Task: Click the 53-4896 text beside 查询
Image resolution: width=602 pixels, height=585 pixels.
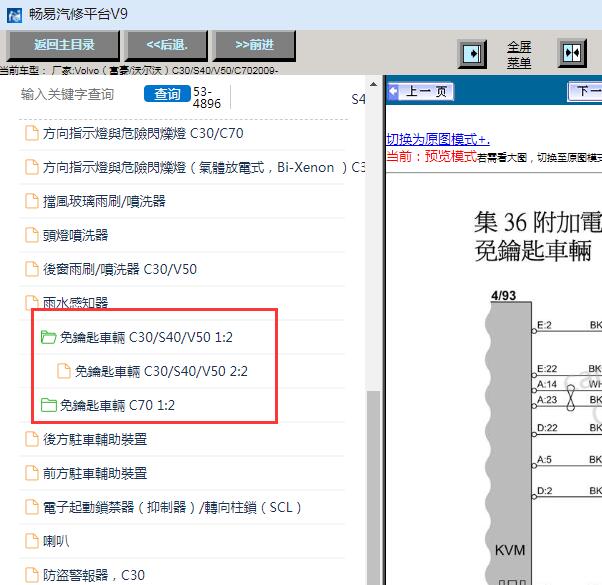Action: pos(207,98)
